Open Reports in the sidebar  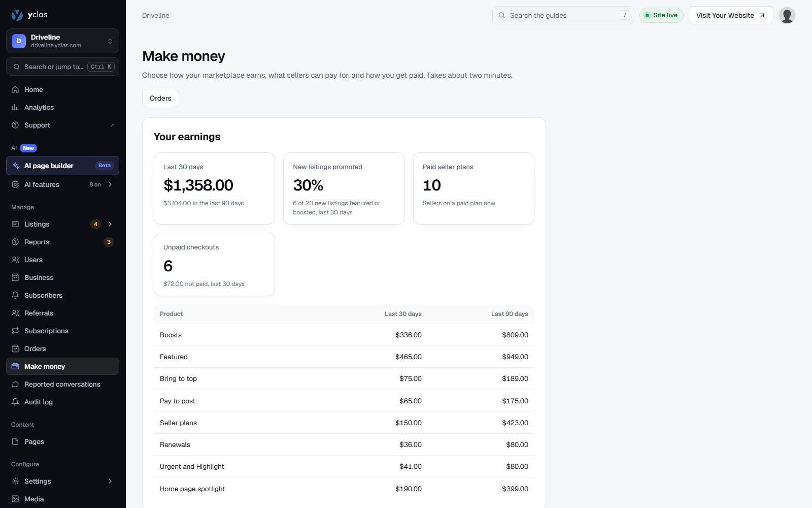[62, 242]
